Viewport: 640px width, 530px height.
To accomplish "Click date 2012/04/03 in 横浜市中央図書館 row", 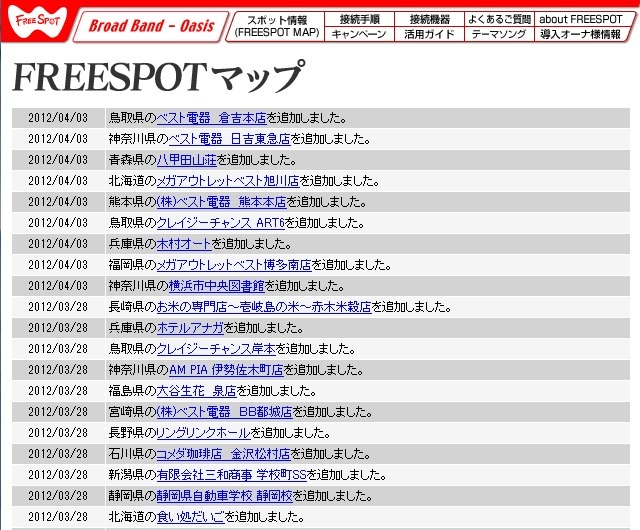I will 58,286.
